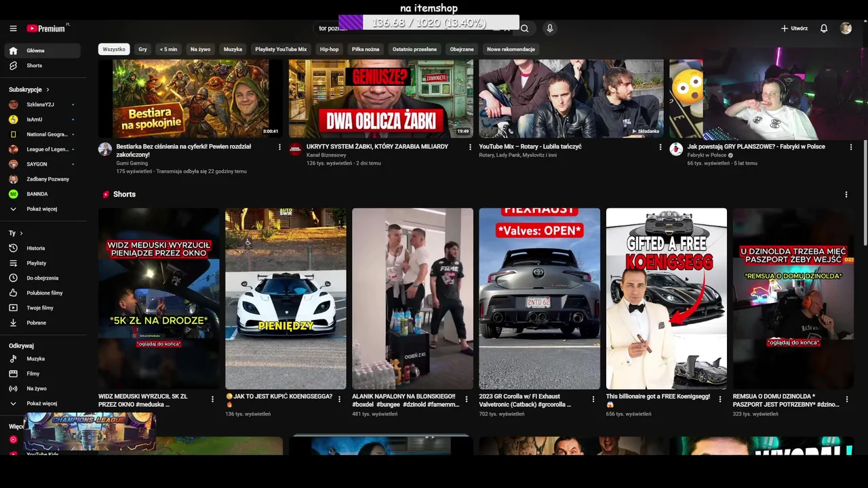Select the Wszystko filter chip
The width and height of the screenshot is (868, 488).
point(114,49)
